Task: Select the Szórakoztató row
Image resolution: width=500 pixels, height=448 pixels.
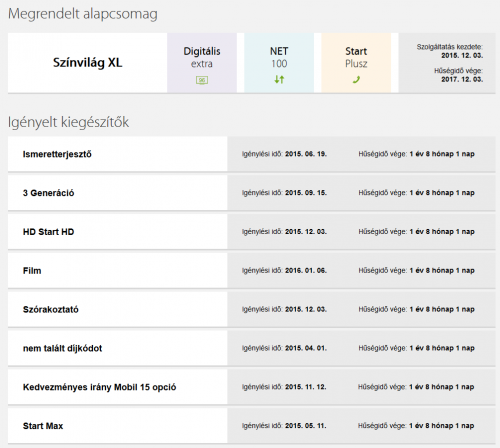Action: coord(252,309)
